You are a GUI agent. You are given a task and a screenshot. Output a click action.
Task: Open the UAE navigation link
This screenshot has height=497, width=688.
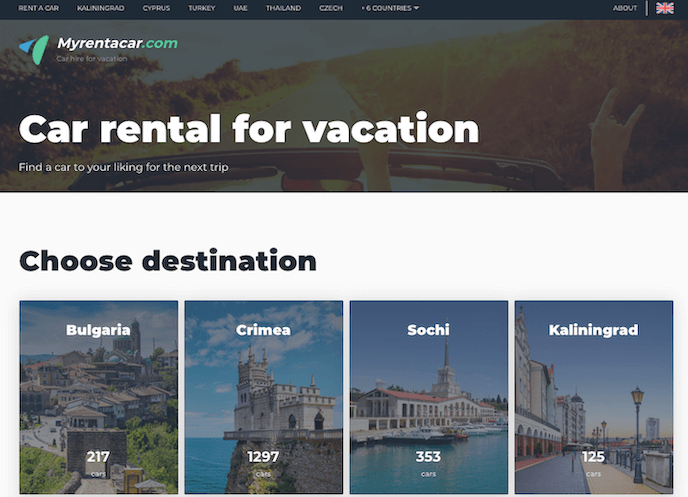tap(240, 8)
